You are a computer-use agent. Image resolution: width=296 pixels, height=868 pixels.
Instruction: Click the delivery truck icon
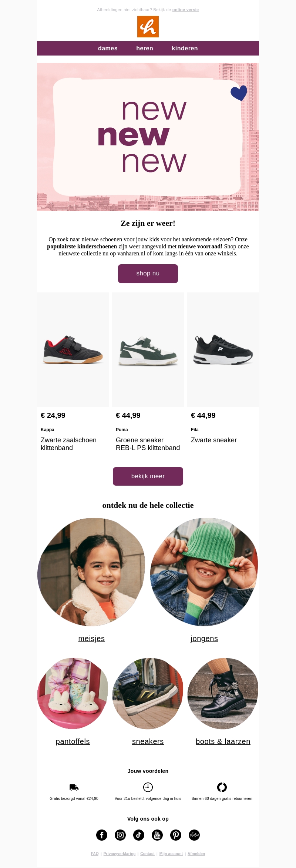pyautogui.click(x=74, y=787)
